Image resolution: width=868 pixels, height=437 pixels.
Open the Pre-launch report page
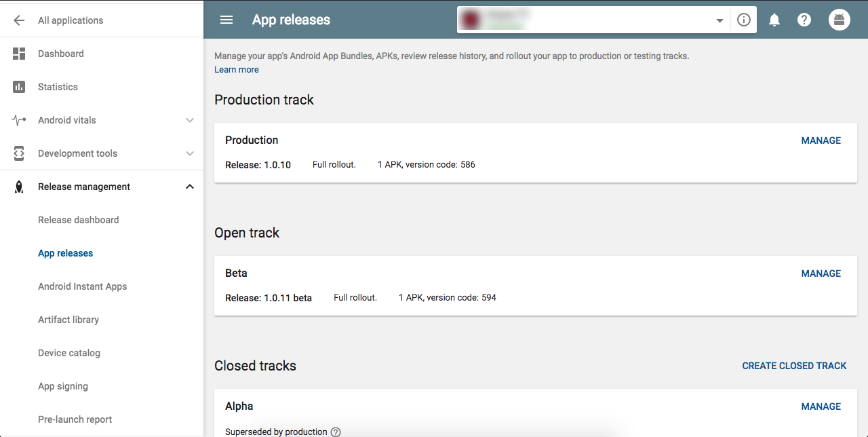tap(75, 419)
